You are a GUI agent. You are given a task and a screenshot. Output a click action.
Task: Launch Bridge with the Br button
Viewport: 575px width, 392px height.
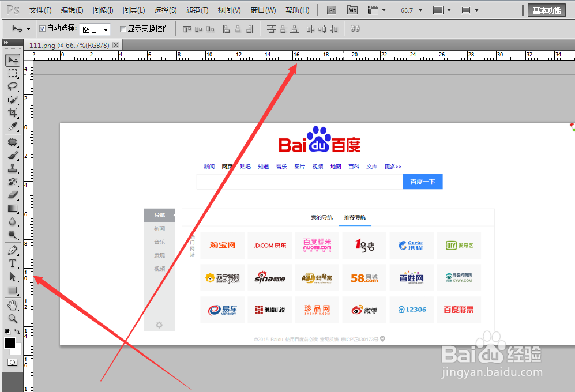(332, 10)
